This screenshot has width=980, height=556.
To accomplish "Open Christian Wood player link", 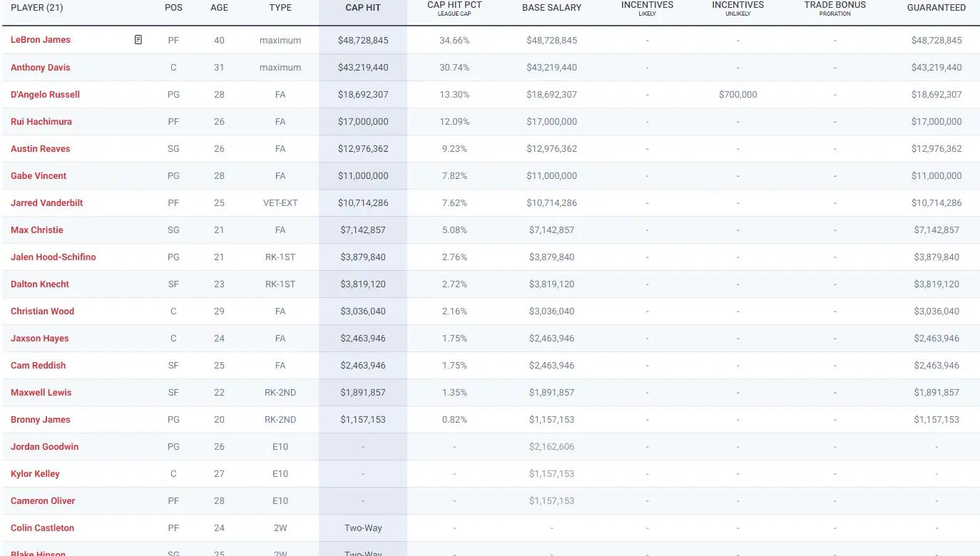I will [42, 311].
